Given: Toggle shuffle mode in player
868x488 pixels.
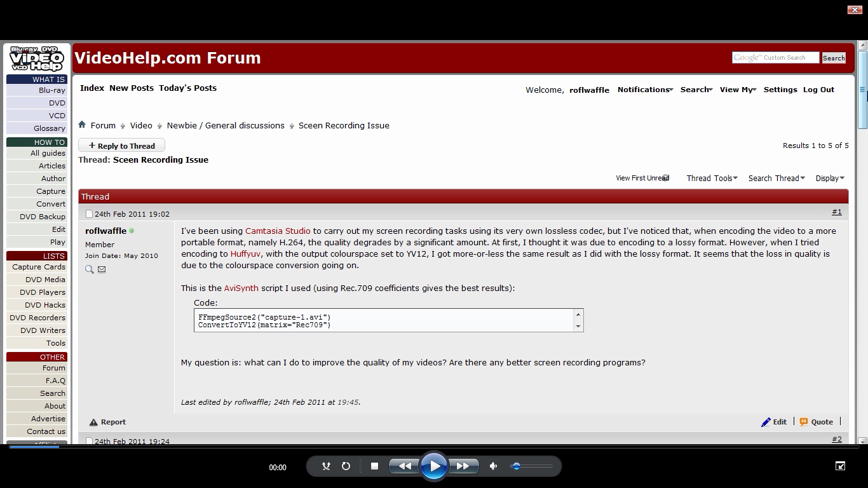Looking at the screenshot, I should point(326,466).
